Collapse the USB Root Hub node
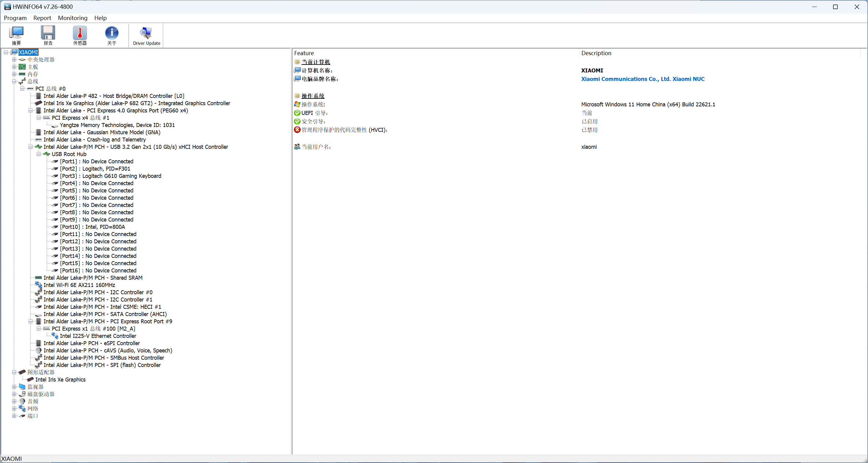This screenshot has height=463, width=868. point(39,154)
